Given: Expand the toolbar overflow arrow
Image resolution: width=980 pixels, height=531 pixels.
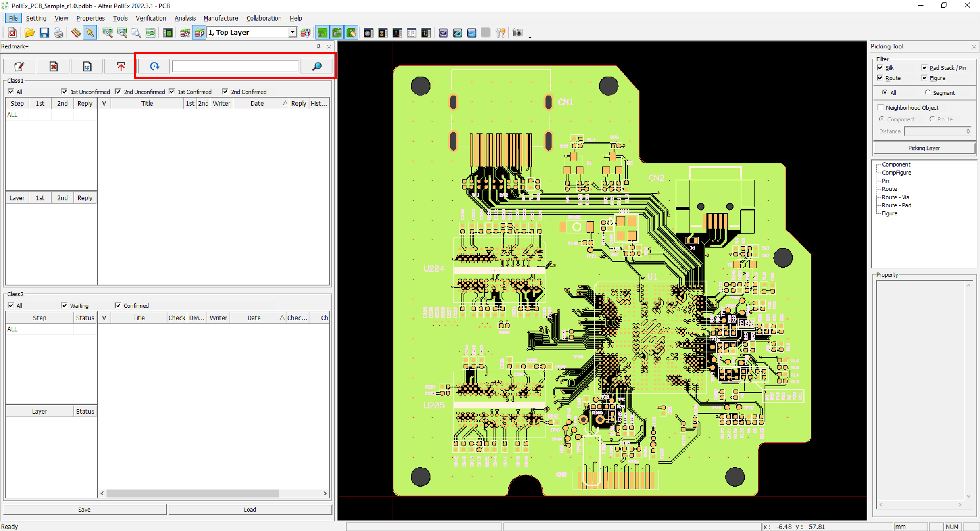Looking at the screenshot, I should [x=530, y=37].
